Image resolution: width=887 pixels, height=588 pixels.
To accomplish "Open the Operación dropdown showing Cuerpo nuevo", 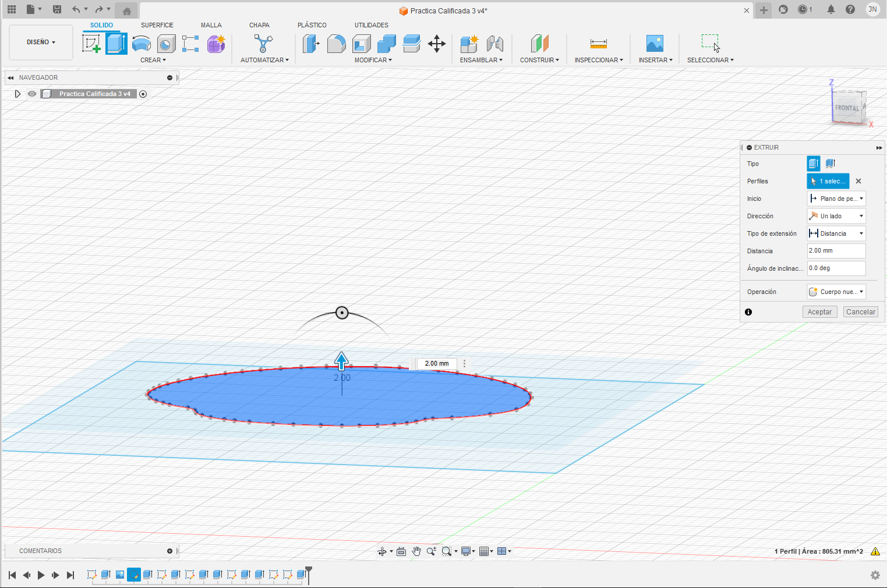I will pyautogui.click(x=836, y=292).
